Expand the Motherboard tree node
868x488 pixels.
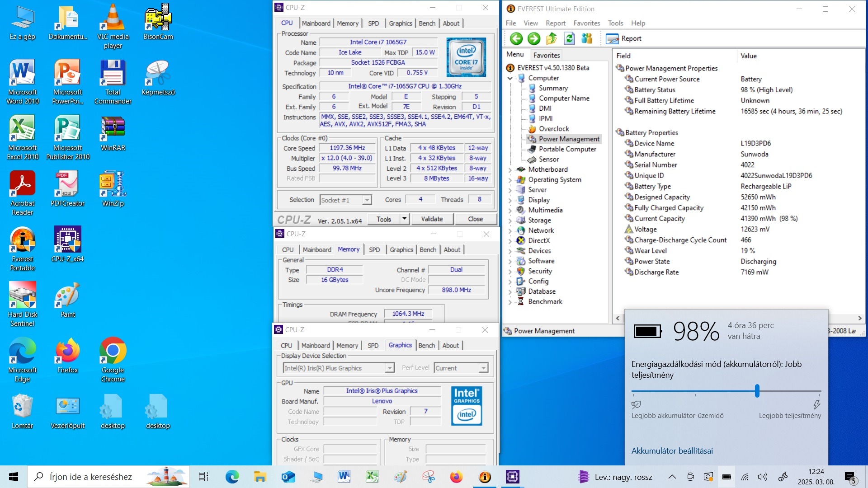(510, 170)
